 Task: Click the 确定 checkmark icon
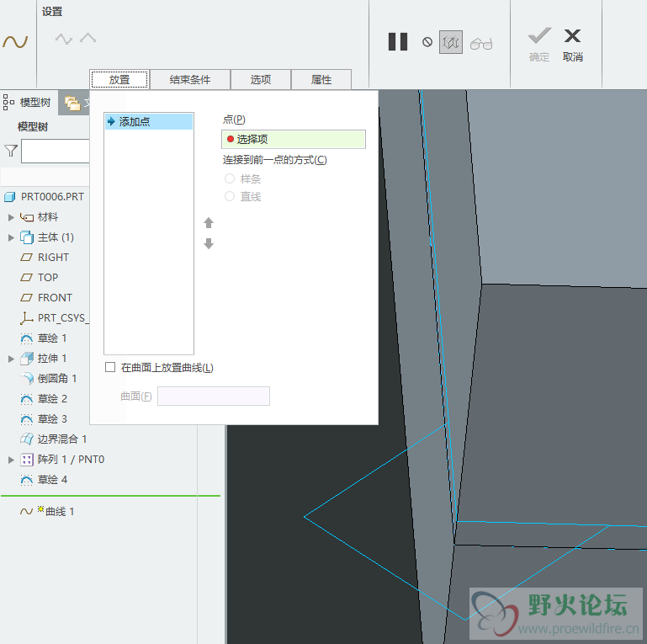coord(538,36)
